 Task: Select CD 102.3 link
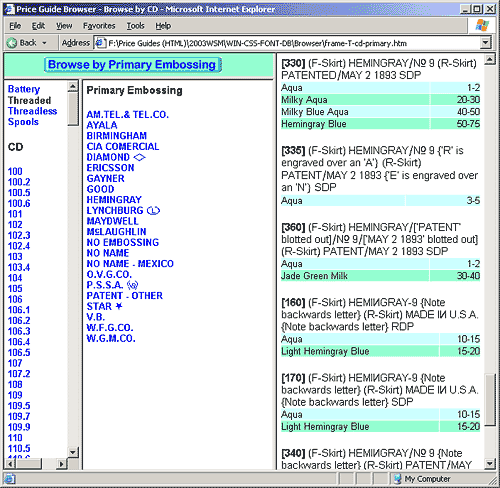[19, 235]
